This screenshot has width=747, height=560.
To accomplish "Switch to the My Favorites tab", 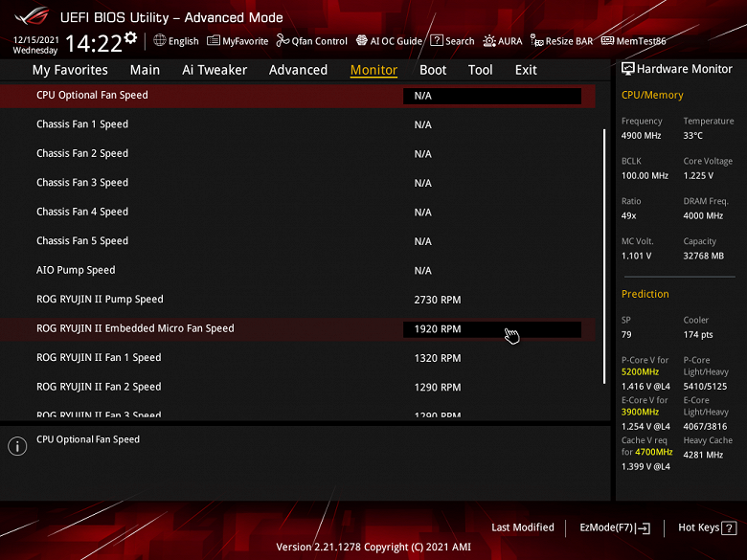I will 70,70.
